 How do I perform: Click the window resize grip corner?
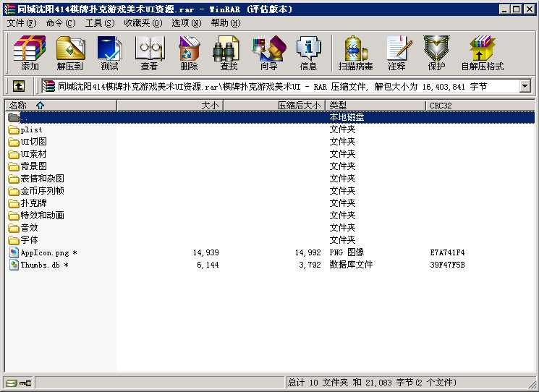tap(532, 385)
